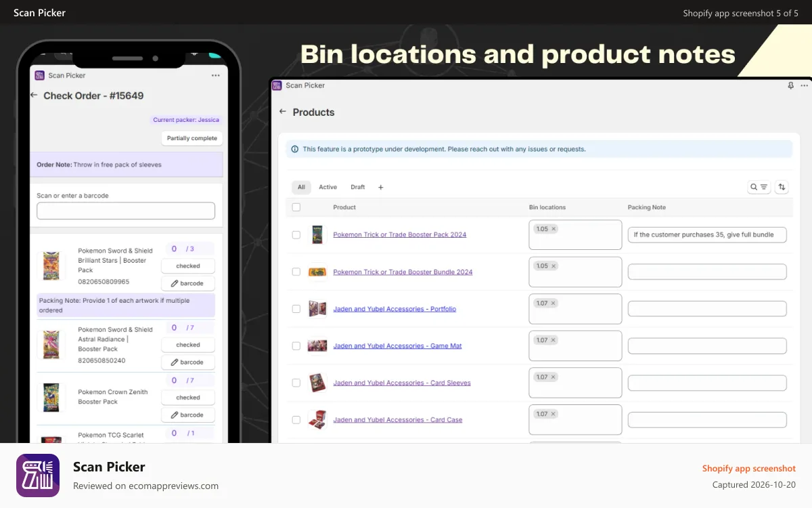
Task: Click the info icon in the prototype banner
Action: [294, 149]
